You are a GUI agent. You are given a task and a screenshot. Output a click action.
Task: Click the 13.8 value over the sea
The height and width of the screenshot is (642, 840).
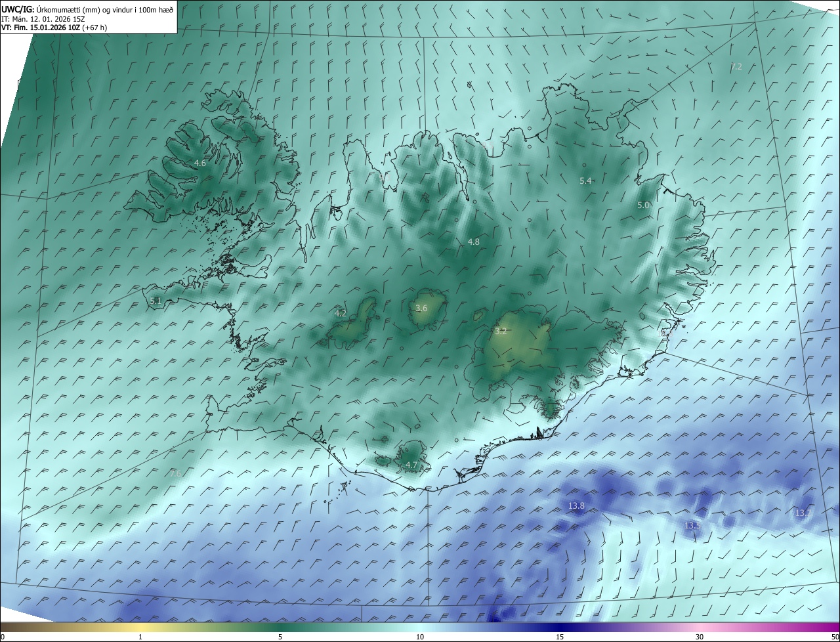(x=577, y=505)
